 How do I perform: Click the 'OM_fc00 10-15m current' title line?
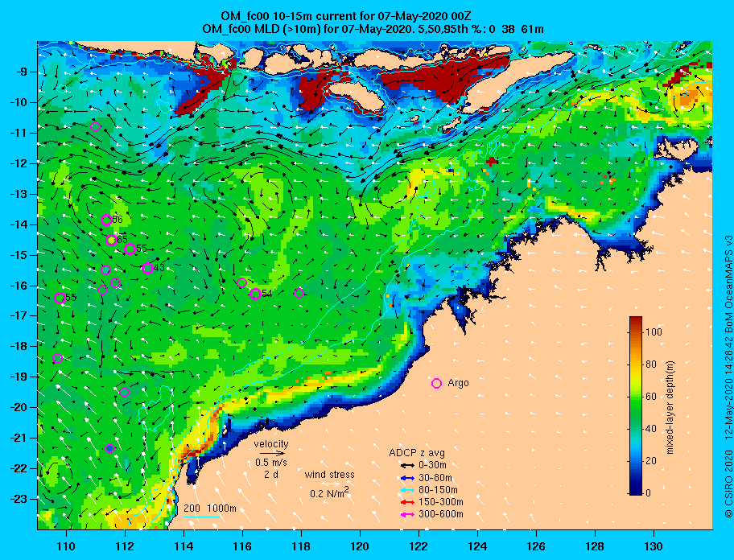click(346, 17)
